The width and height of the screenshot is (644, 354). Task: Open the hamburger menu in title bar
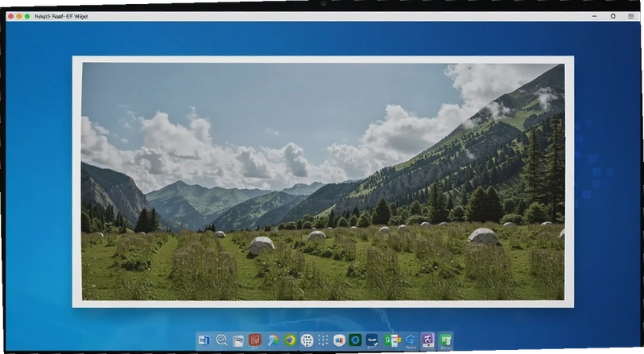pyautogui.click(x=631, y=16)
